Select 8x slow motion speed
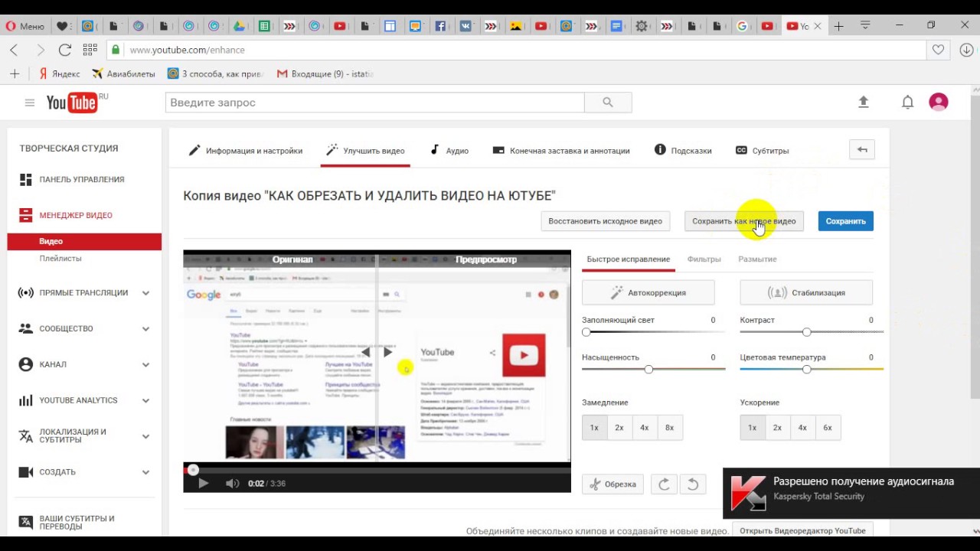 pyautogui.click(x=670, y=428)
